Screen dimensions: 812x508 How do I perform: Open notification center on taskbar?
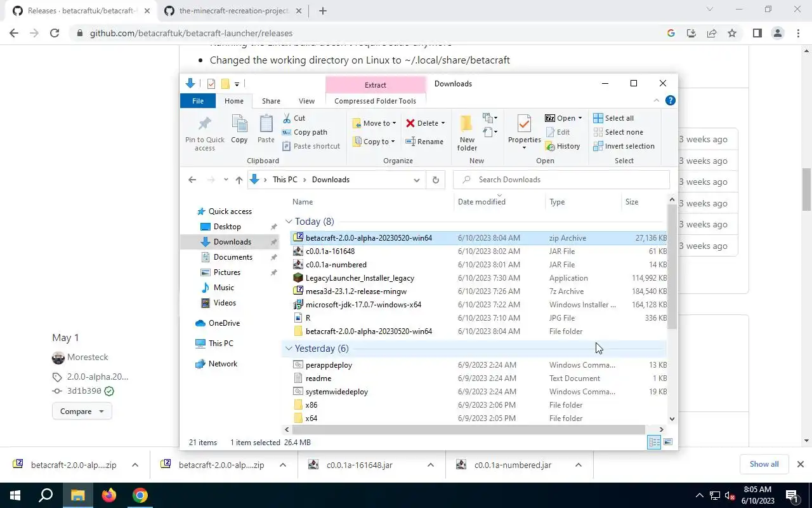click(792, 495)
